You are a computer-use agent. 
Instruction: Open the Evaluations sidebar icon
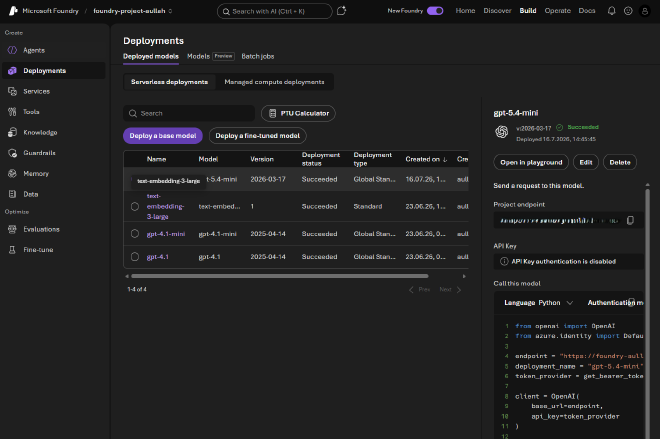(12, 229)
